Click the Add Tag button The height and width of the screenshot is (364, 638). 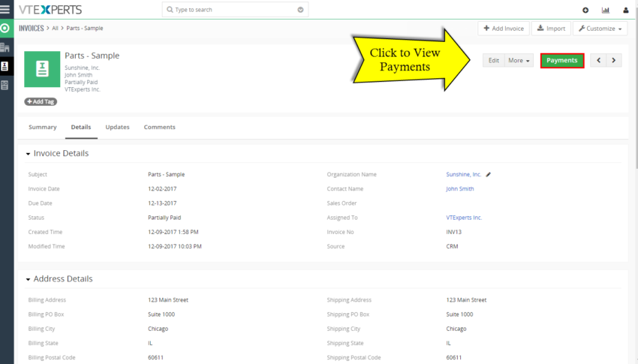point(41,101)
